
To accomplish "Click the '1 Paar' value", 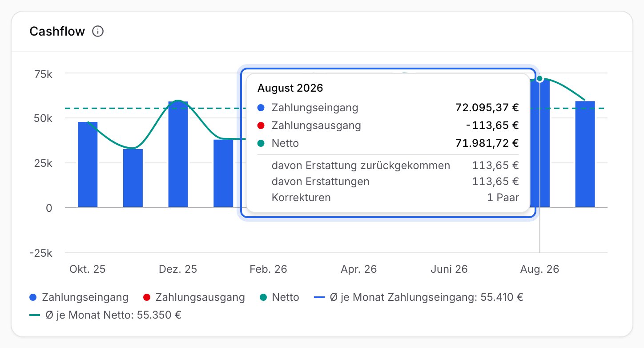I will click(x=503, y=198).
